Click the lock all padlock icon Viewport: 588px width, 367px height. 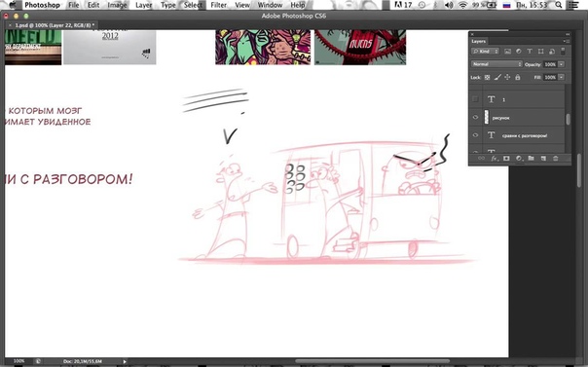(x=518, y=77)
